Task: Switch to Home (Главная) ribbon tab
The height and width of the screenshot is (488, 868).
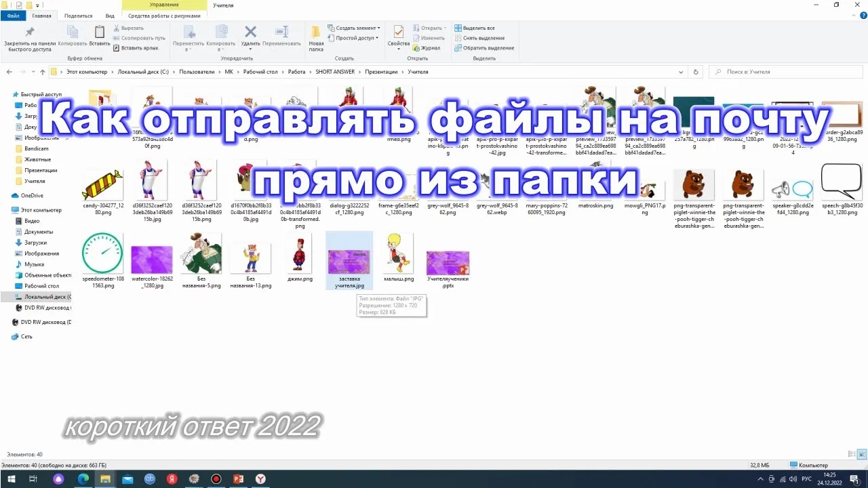Action: coord(41,15)
